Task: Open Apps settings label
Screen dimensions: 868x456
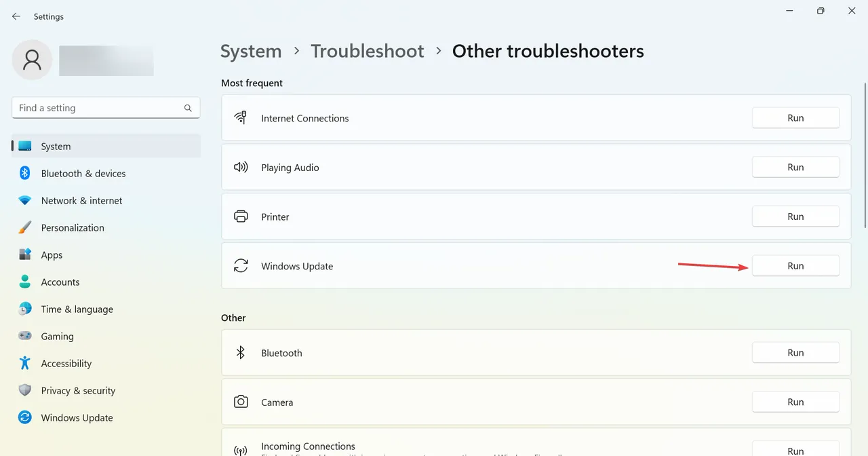Action: [52, 255]
